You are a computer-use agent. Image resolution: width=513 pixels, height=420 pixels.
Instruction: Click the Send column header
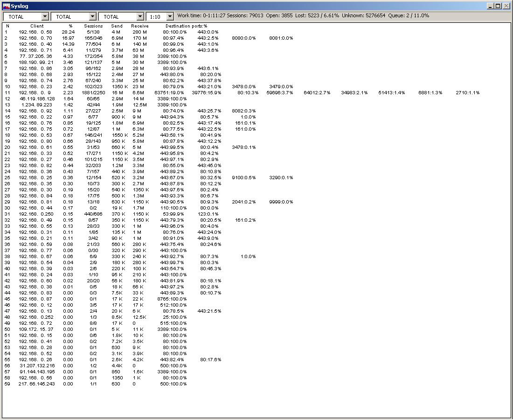[x=117, y=26]
